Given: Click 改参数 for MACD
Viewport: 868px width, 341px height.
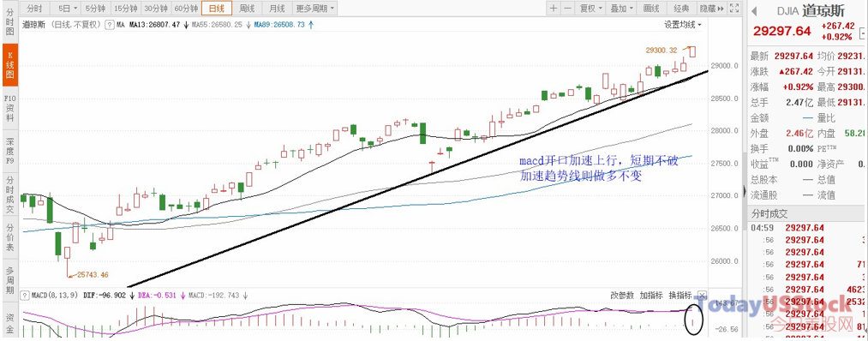Looking at the screenshot, I should 622,296.
